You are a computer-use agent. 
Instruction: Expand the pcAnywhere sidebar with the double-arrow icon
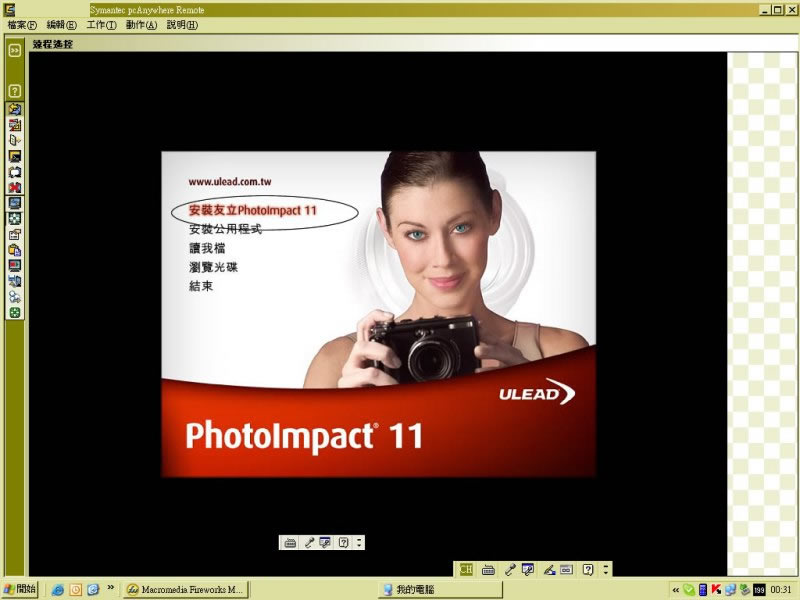coord(15,50)
